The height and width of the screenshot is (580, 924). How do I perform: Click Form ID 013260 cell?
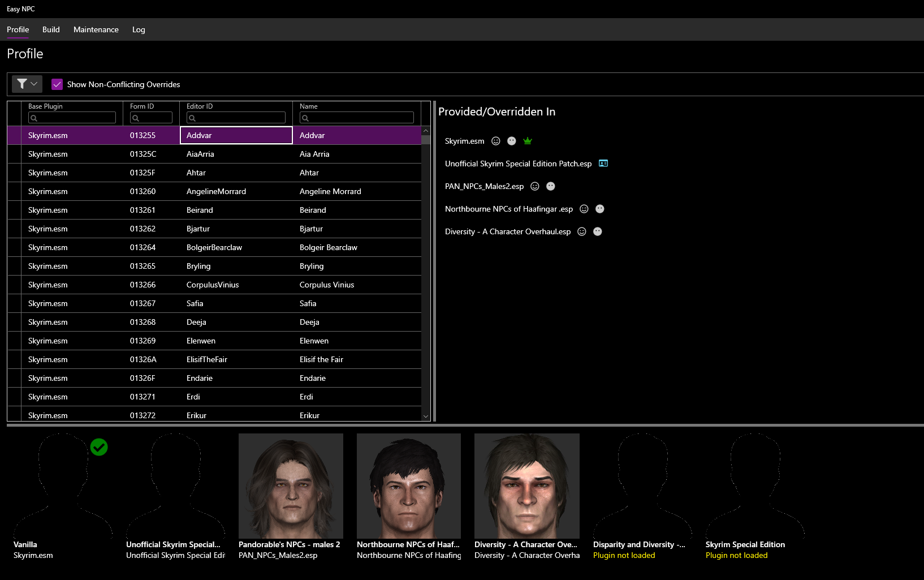point(151,191)
